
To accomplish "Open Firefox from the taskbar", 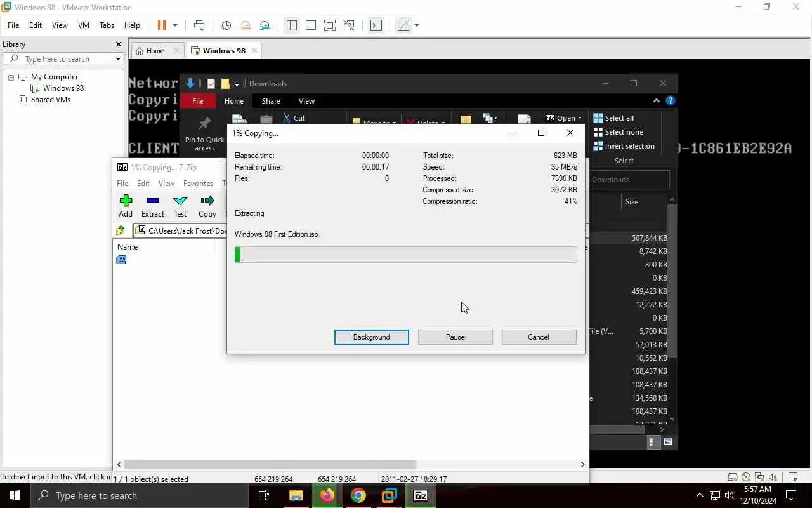I will pos(327,495).
